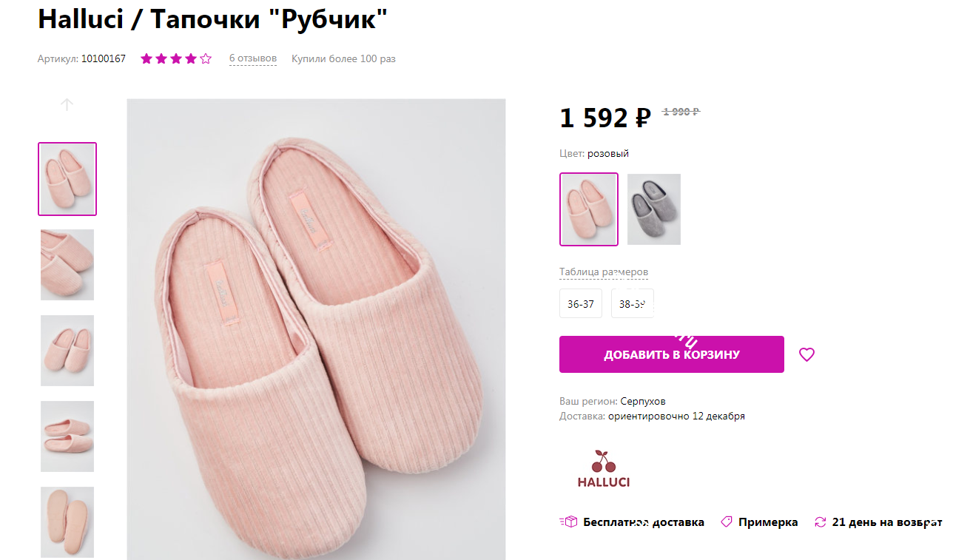Select the 36-37 size option
The height and width of the screenshot is (560, 970).
tap(580, 303)
